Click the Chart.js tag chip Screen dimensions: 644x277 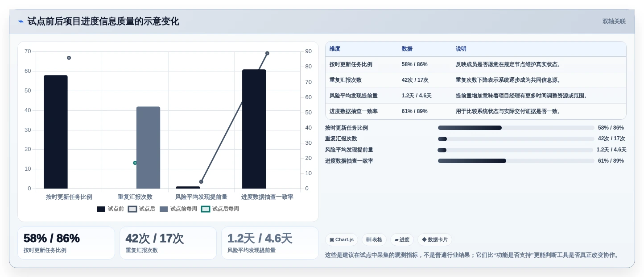click(342, 240)
